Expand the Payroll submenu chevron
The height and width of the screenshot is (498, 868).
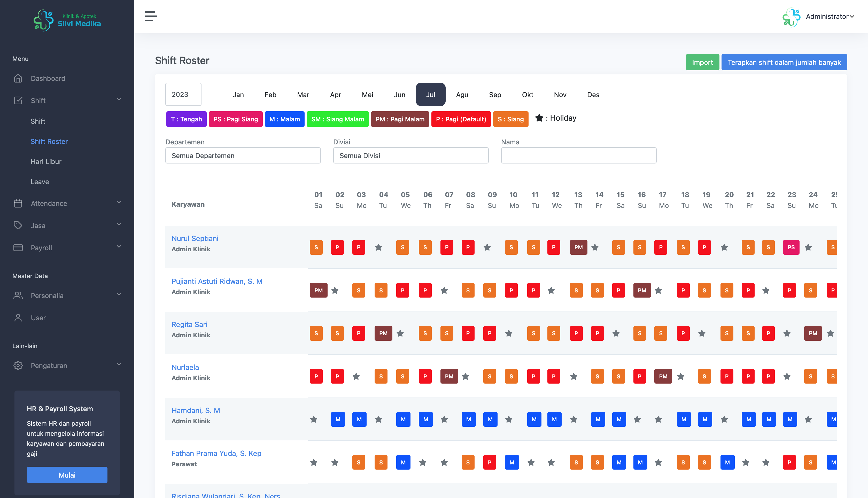(119, 247)
